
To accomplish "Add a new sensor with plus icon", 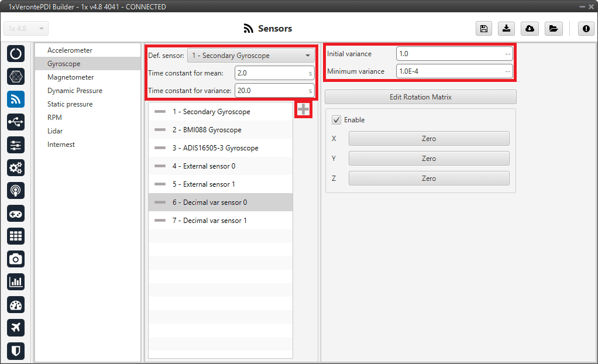I will [x=303, y=109].
